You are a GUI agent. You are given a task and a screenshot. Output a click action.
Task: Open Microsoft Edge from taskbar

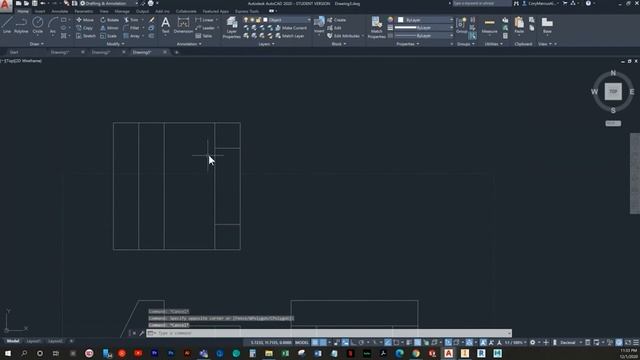pos(399,353)
